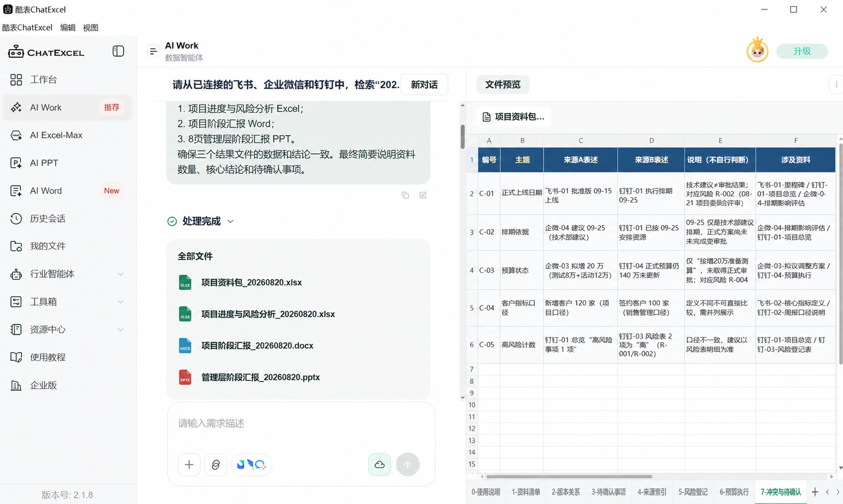
Task: Click the 文件预览 button
Action: click(503, 85)
